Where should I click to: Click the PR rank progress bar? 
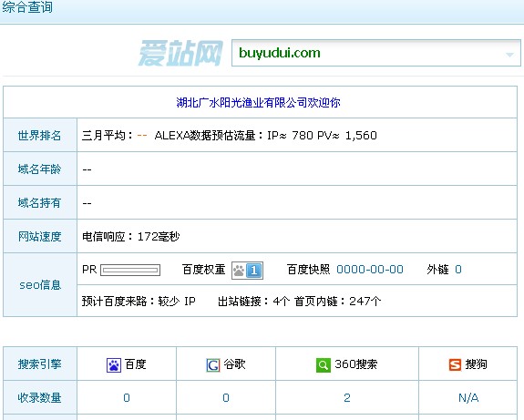click(130, 270)
